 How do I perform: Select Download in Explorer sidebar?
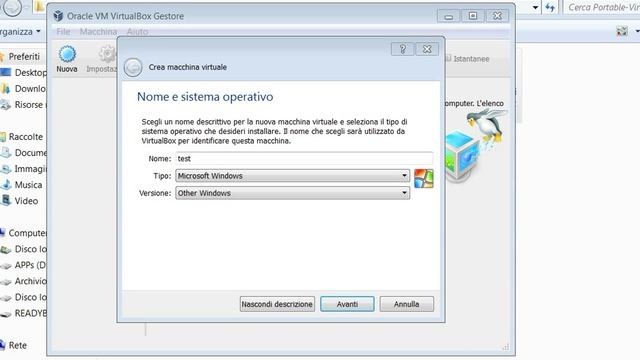point(30,89)
